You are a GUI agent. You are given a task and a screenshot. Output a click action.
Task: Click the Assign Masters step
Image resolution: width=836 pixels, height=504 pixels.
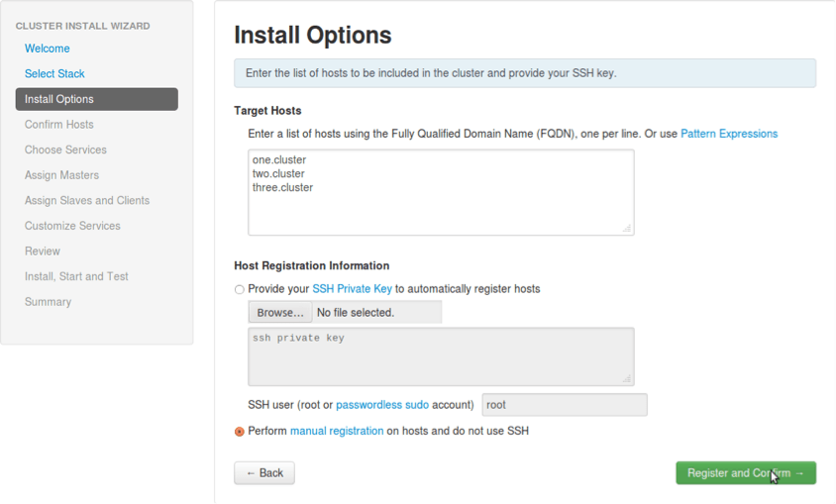(61, 175)
